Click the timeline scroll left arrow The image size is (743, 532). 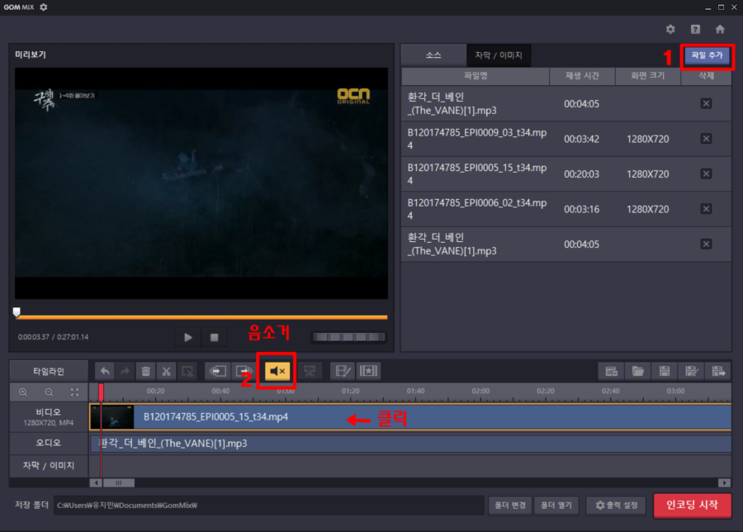(96, 483)
